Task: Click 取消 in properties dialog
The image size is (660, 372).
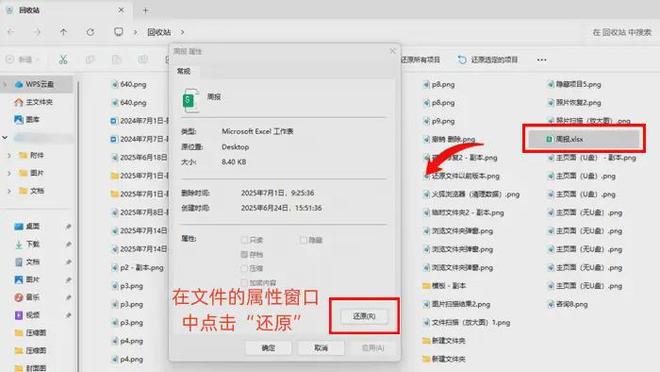Action: click(x=321, y=348)
